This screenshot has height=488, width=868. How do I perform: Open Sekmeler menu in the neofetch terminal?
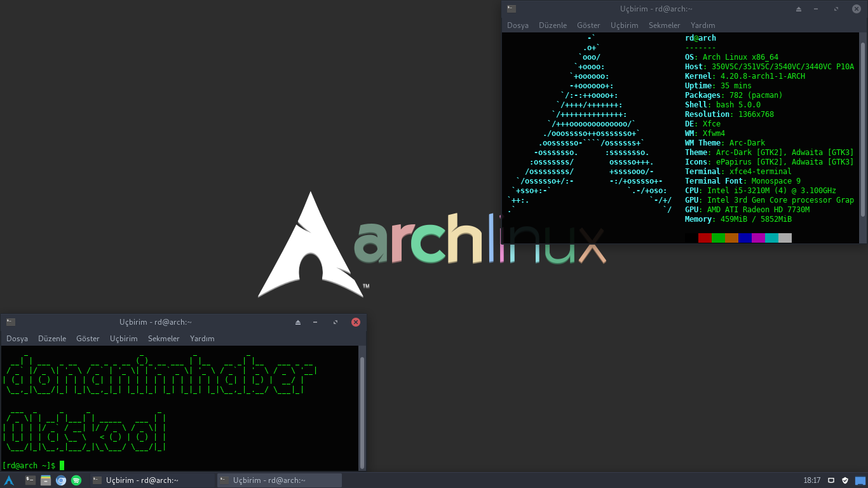coord(664,25)
